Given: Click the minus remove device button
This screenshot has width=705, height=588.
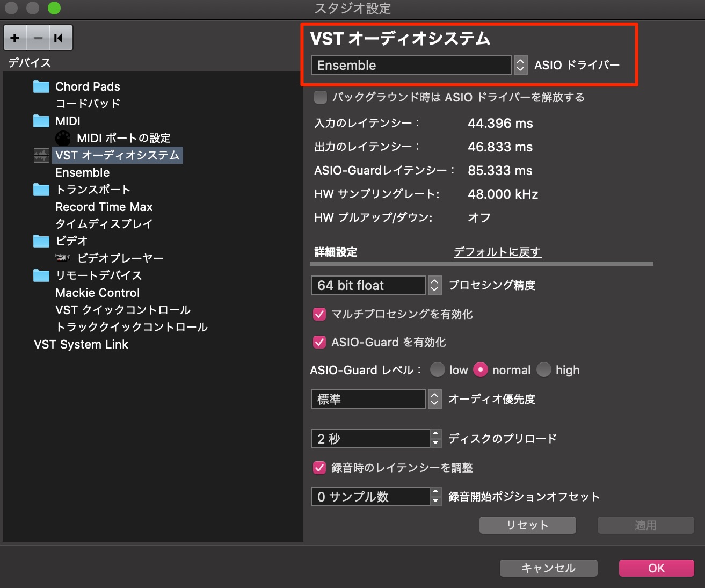Looking at the screenshot, I should coord(38,38).
